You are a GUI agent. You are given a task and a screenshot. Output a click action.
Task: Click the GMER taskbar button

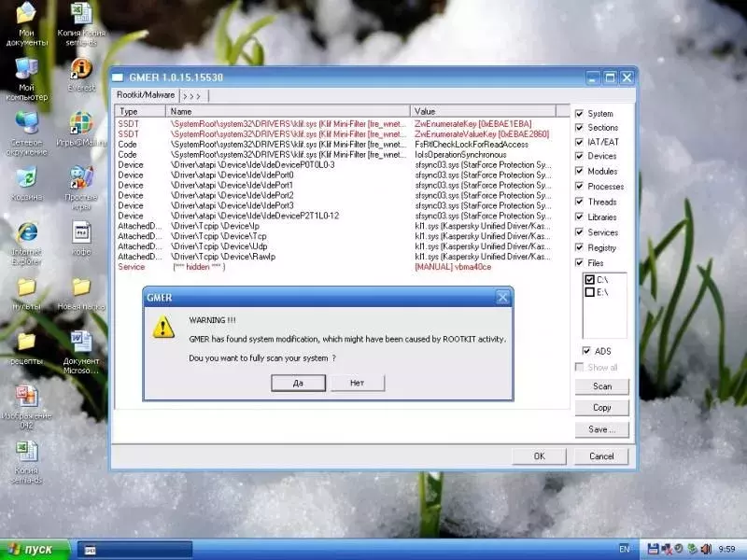(x=134, y=550)
